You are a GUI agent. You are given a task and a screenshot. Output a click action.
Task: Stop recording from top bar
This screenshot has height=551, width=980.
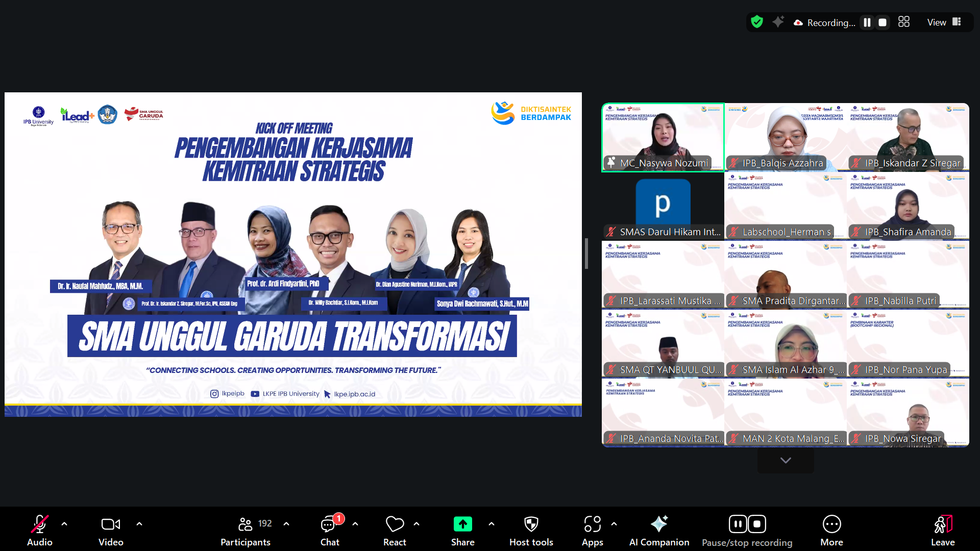point(883,22)
